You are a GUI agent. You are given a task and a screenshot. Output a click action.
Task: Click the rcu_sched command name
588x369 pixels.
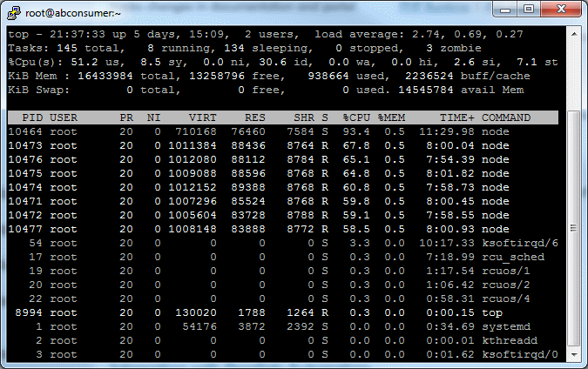(513, 257)
